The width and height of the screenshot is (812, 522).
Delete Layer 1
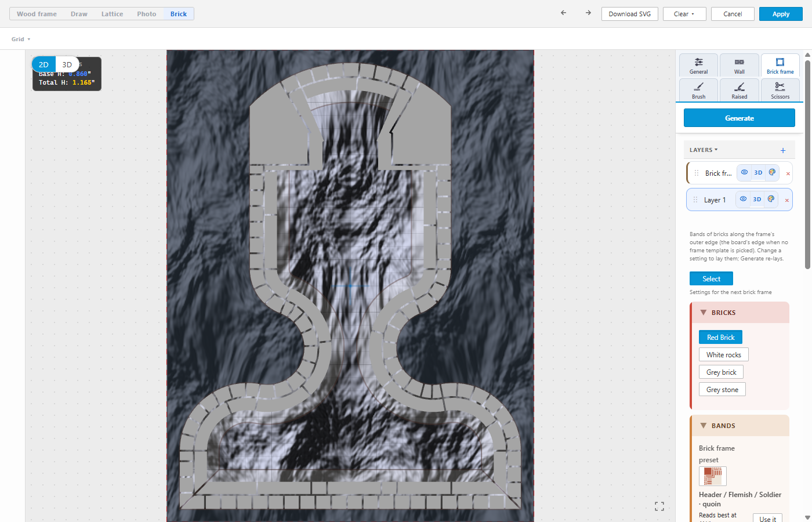786,200
